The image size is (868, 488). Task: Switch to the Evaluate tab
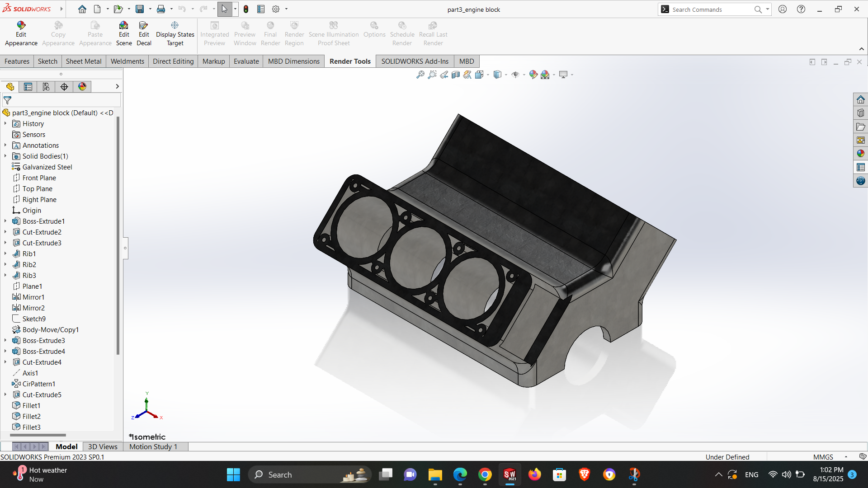[x=246, y=61]
